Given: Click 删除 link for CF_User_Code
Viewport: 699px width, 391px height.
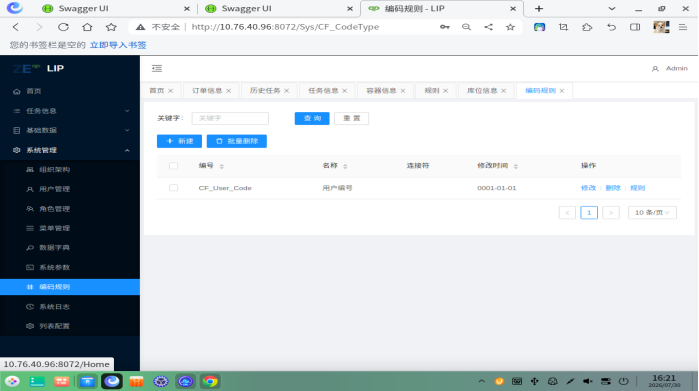Looking at the screenshot, I should coord(613,188).
